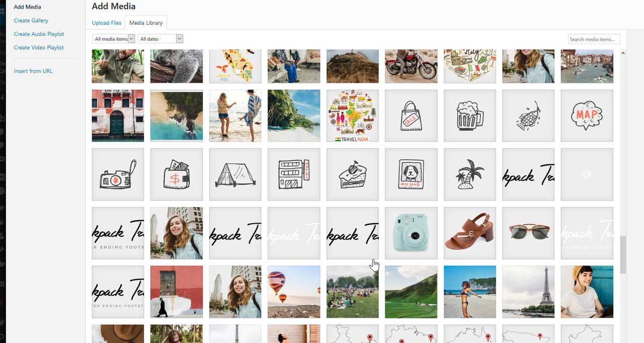Select the beer mug doodle image
The width and height of the screenshot is (644, 343).
470,116
